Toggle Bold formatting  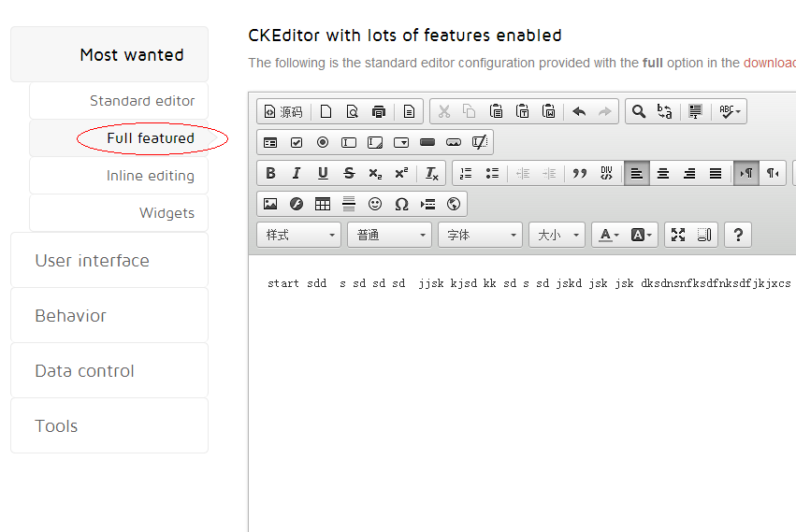270,173
